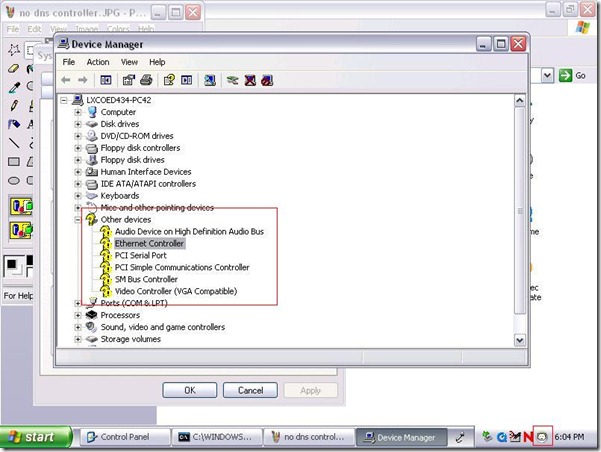The image size is (601, 452).
Task: Expand the Disk drives node
Action: 78,124
